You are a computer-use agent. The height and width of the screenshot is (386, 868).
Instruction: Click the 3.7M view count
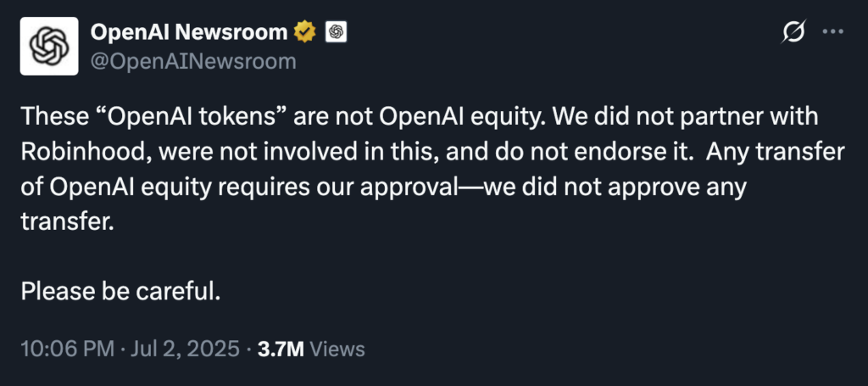[279, 349]
